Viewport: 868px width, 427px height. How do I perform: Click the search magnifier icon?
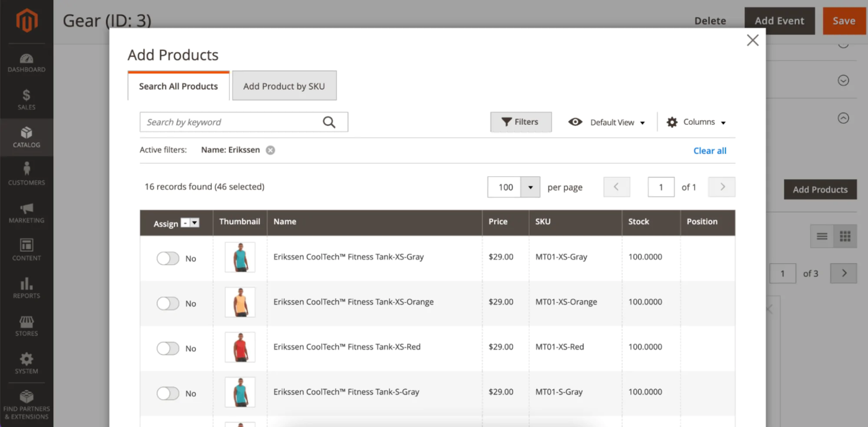pyautogui.click(x=329, y=122)
